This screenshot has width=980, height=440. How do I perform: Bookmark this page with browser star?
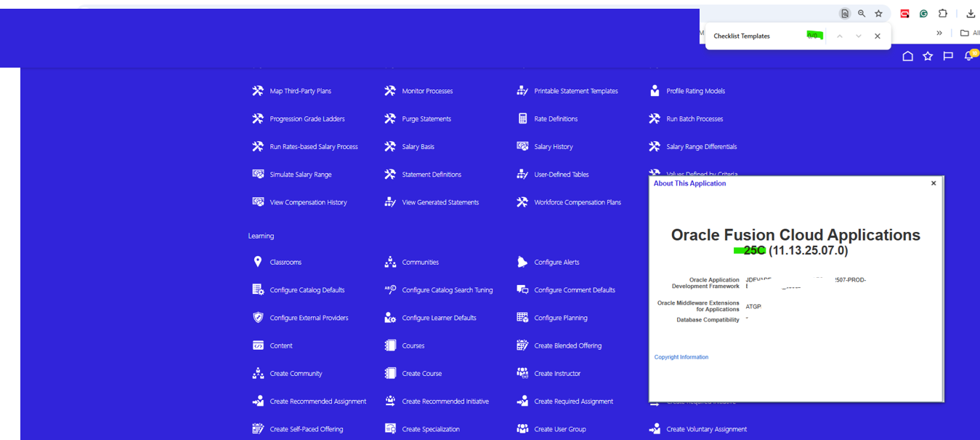coord(878,13)
